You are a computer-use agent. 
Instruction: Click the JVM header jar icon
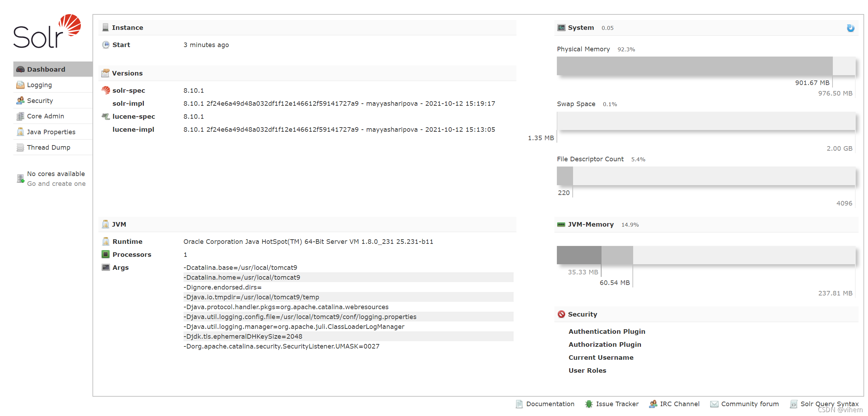click(x=105, y=224)
